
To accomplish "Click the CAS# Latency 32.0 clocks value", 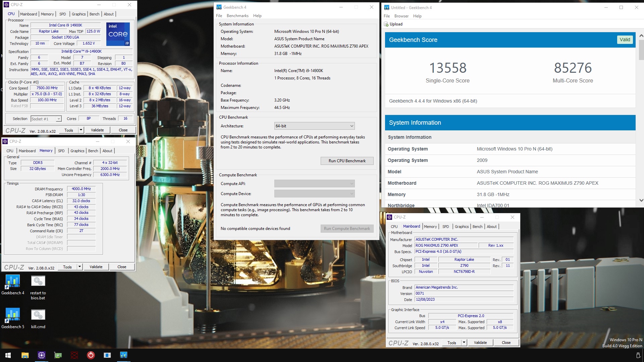I will click(x=81, y=201).
